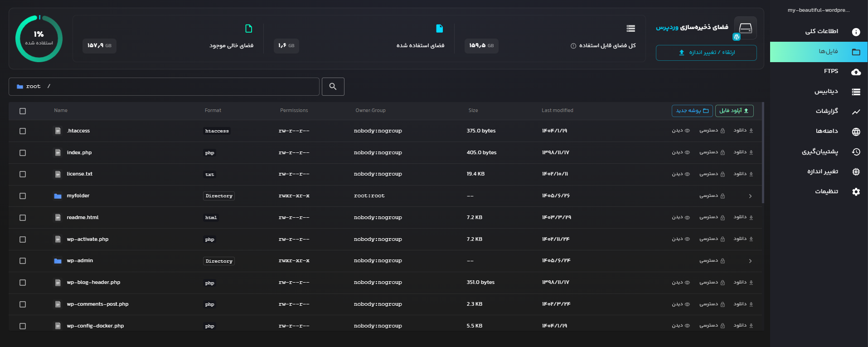Create a new folder with پوشه جدید
Viewport: 868px width, 347px height.
point(692,111)
